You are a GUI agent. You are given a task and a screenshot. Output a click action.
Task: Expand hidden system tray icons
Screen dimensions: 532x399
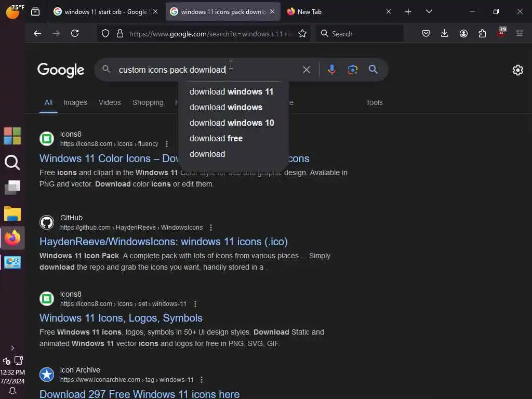coord(12,348)
